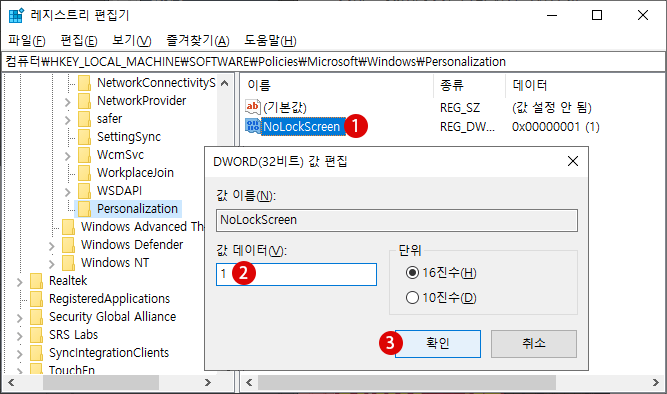Select the safer folder icon
The width and height of the screenshot is (667, 394).
[84, 119]
